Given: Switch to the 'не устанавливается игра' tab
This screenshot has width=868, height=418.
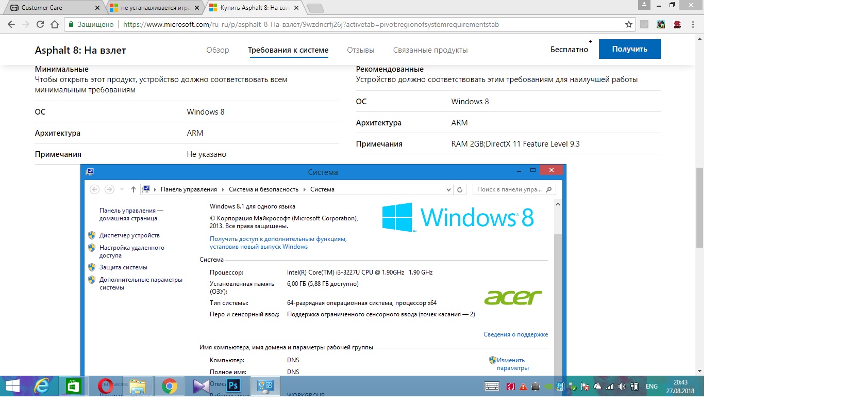Looking at the screenshot, I should click(x=155, y=8).
